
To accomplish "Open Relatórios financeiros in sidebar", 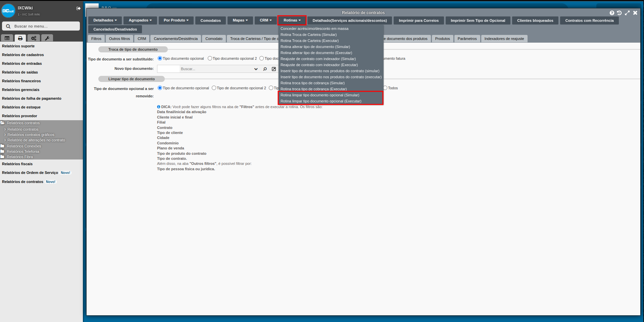I will [x=21, y=81].
